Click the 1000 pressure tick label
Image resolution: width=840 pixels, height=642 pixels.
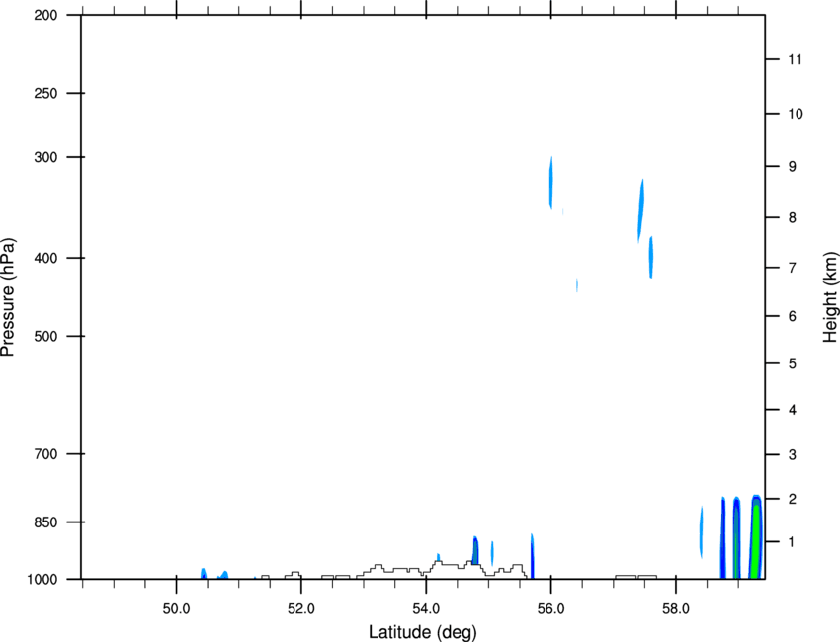click(42, 580)
